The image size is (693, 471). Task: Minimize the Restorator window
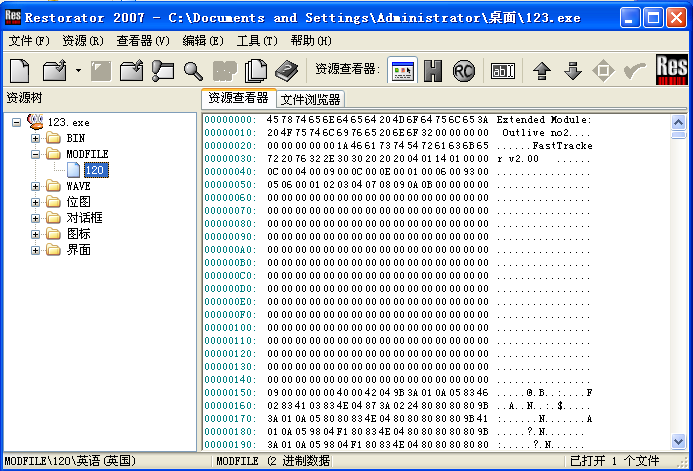[x=630, y=18]
